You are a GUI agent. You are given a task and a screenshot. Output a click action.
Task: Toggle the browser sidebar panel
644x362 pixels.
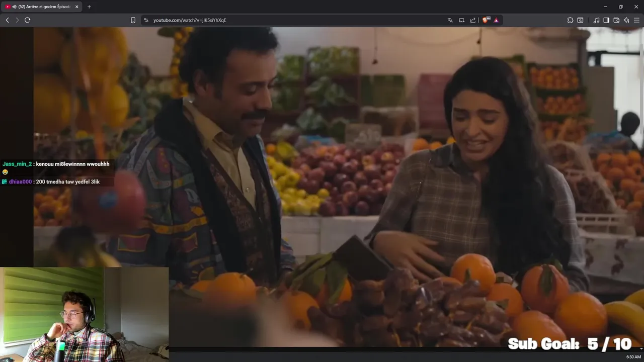(606, 20)
